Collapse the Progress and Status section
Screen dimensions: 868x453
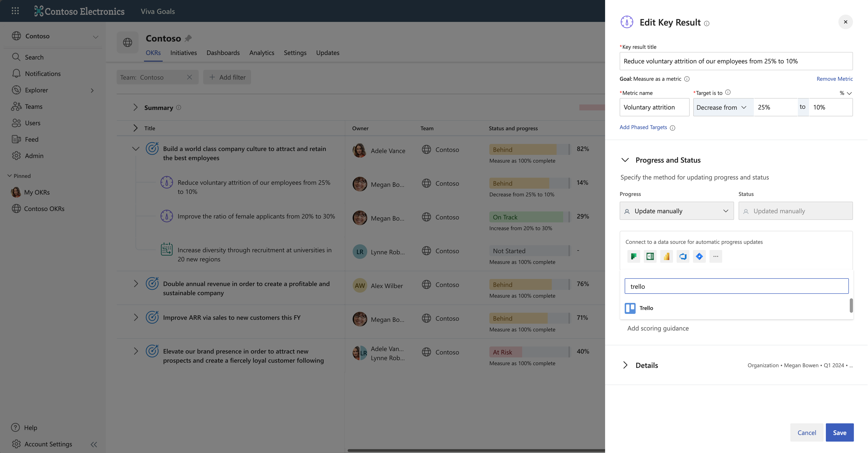point(625,160)
